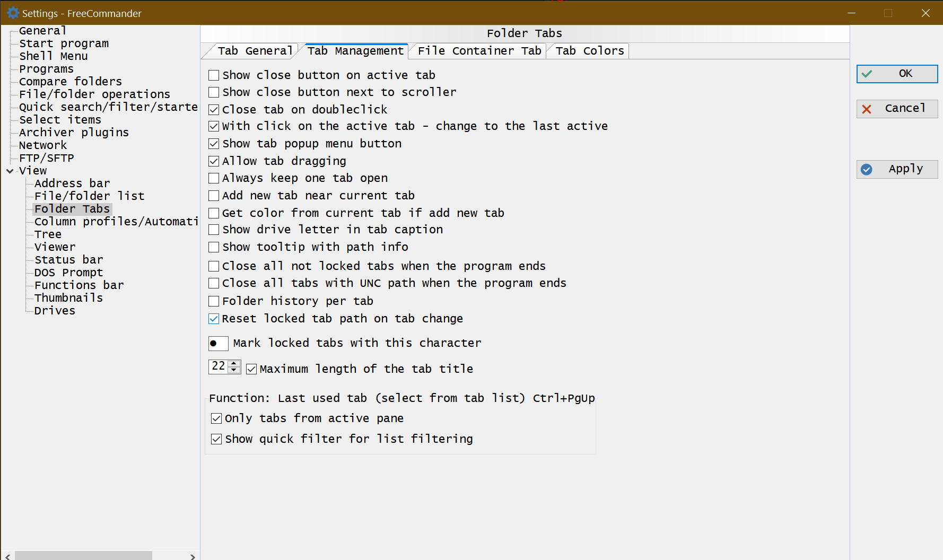Disable Allow tab dragging checkbox
This screenshot has height=560, width=943.
coord(214,161)
